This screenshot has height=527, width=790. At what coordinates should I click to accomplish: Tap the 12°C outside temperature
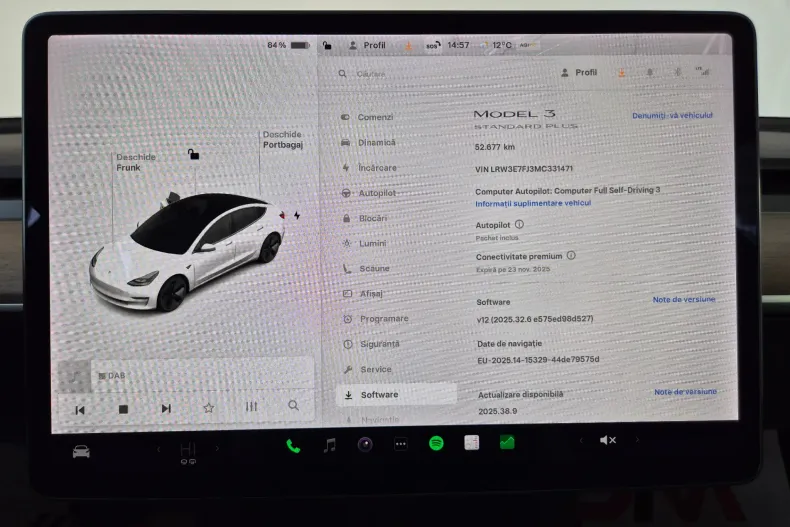501,45
